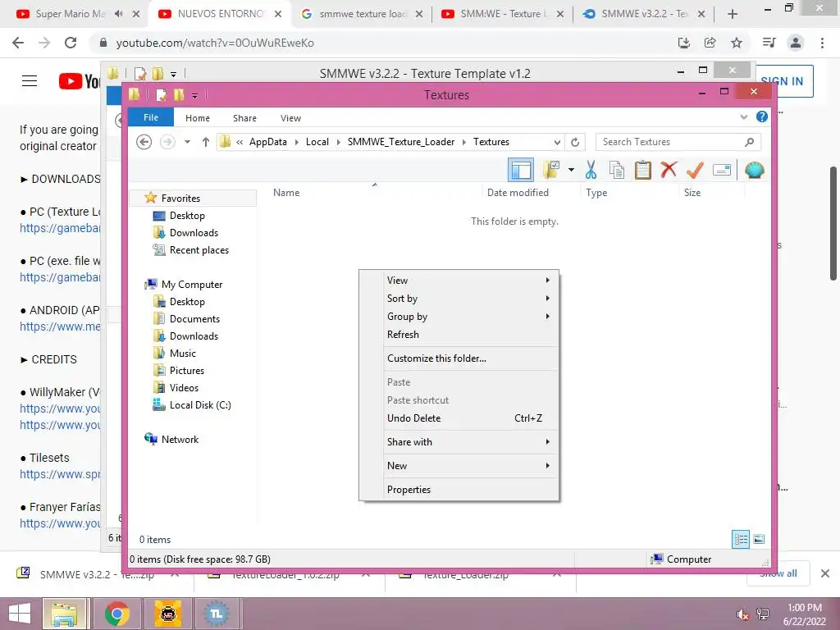Click the orange checkmark Properties icon
The image size is (840, 630).
point(695,171)
